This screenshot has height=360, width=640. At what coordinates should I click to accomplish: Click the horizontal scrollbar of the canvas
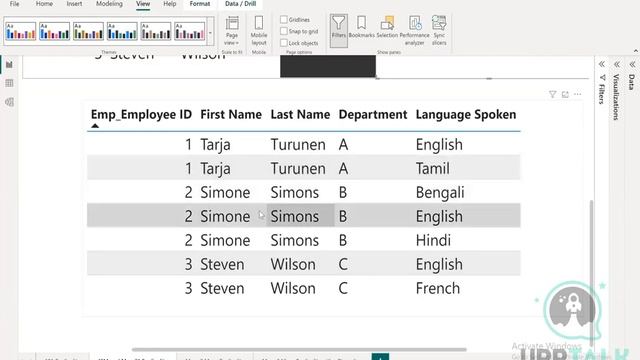(x=299, y=349)
